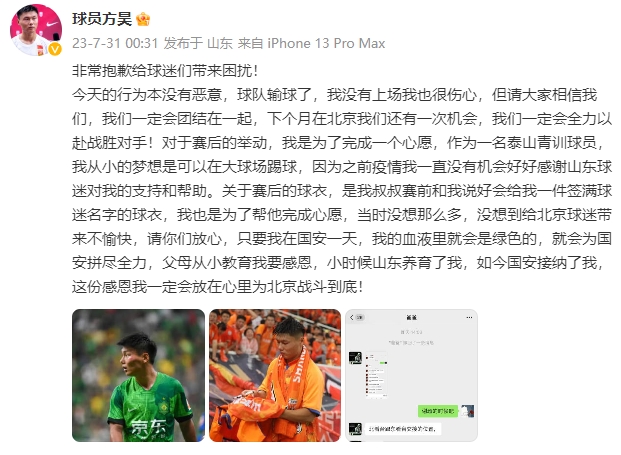Click the 发布于 山东 location text
This screenshot has width=621, height=455.
[198, 43]
